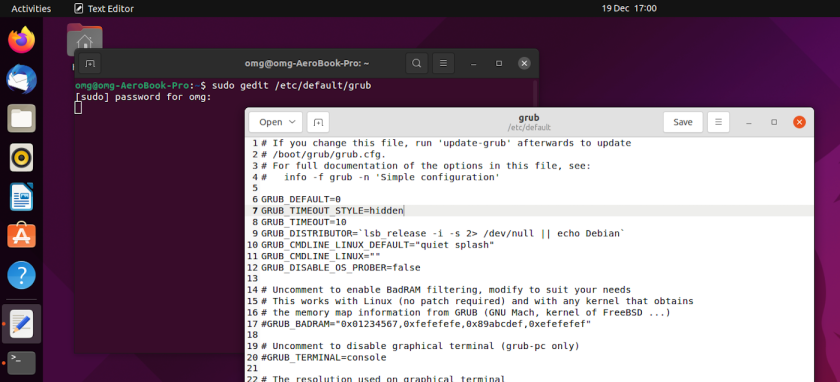This screenshot has width=840, height=382.
Task: Click GRUB_CMDLINE_LINUX_DEFAULT="quiet splash" line
Action: (x=377, y=244)
